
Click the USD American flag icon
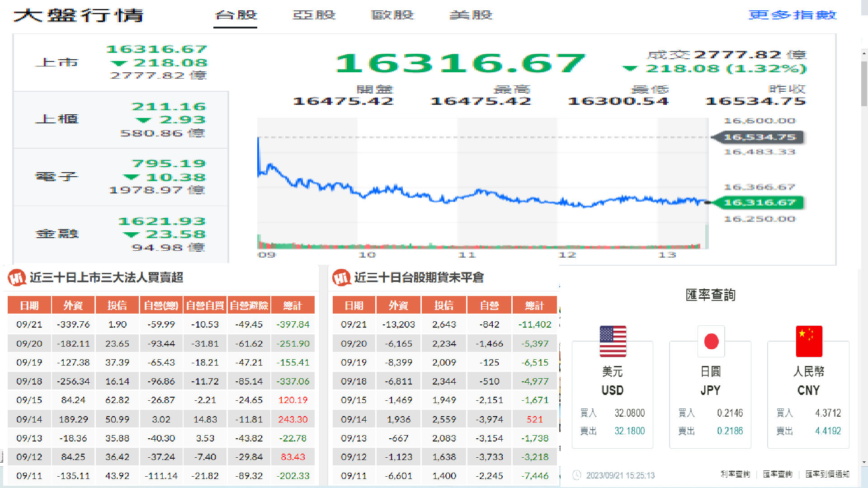pyautogui.click(x=613, y=341)
